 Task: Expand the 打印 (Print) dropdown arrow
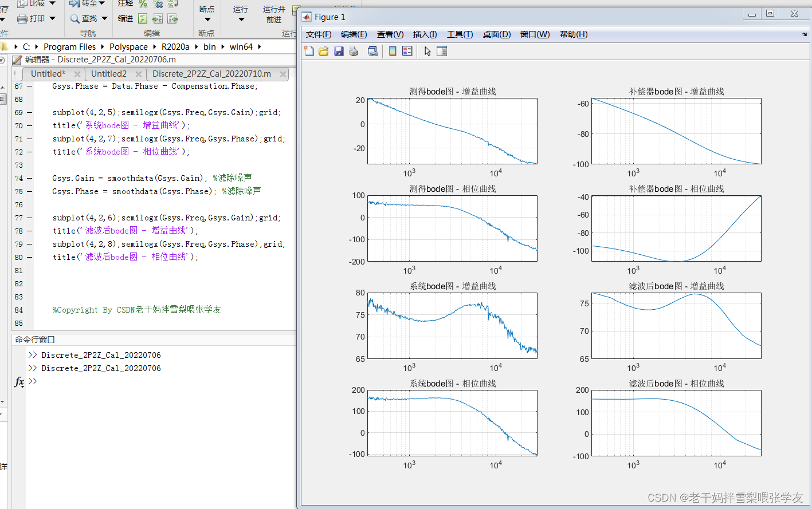point(52,19)
